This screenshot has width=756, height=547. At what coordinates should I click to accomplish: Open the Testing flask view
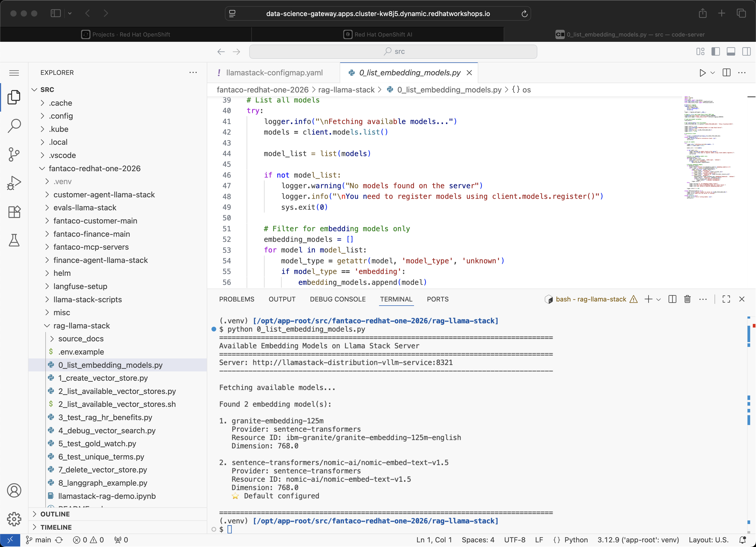pos(14,240)
